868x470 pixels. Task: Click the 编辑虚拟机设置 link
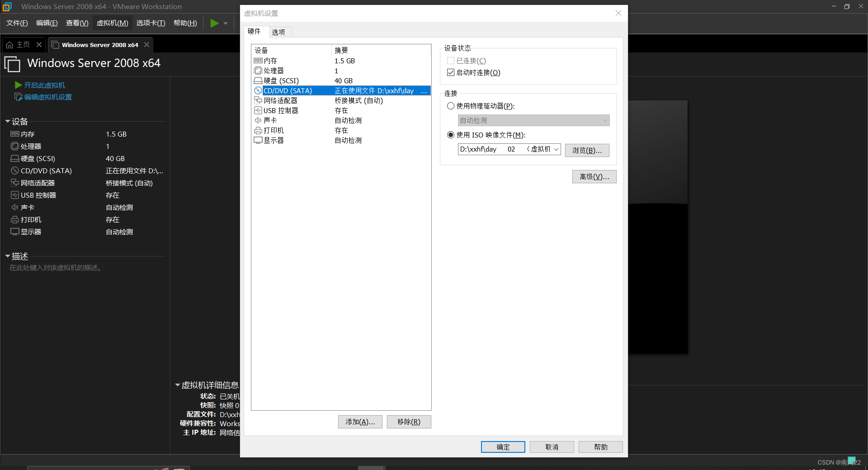coord(48,97)
